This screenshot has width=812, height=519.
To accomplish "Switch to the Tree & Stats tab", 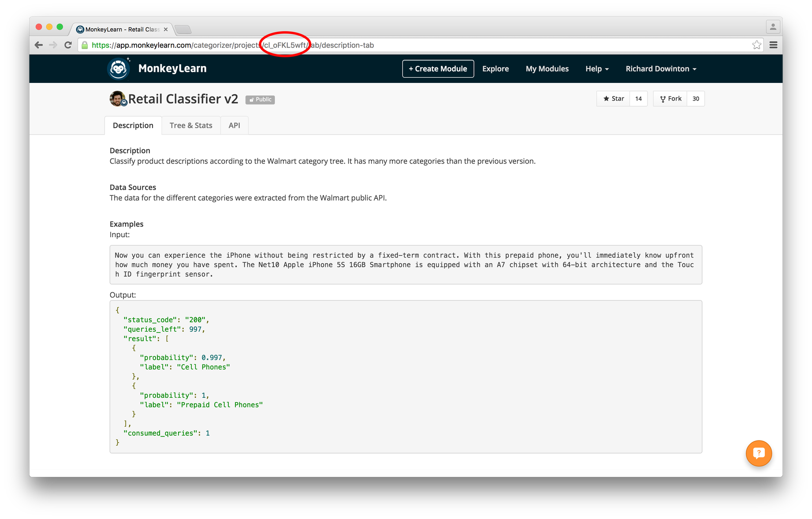I will [191, 126].
